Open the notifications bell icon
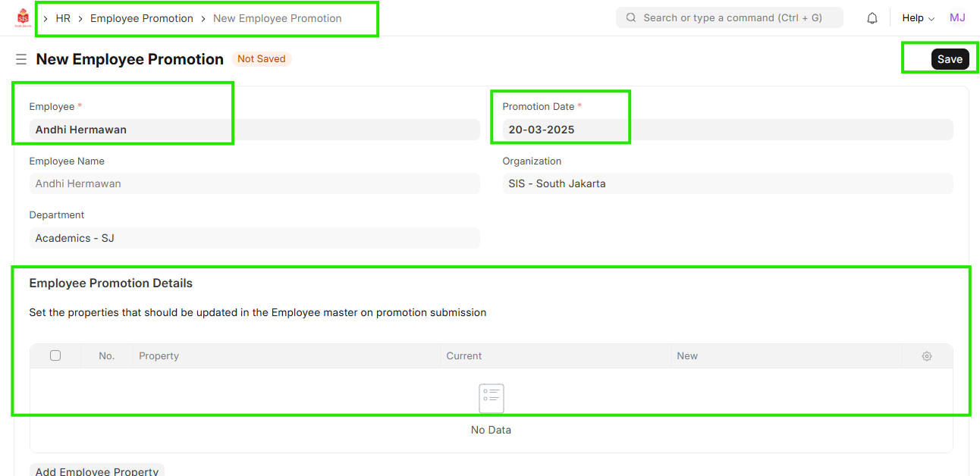Image resolution: width=980 pixels, height=476 pixels. click(872, 18)
